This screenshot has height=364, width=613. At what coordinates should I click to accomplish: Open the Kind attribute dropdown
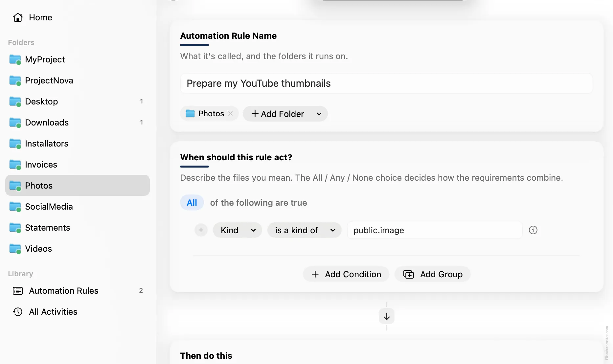tap(238, 230)
